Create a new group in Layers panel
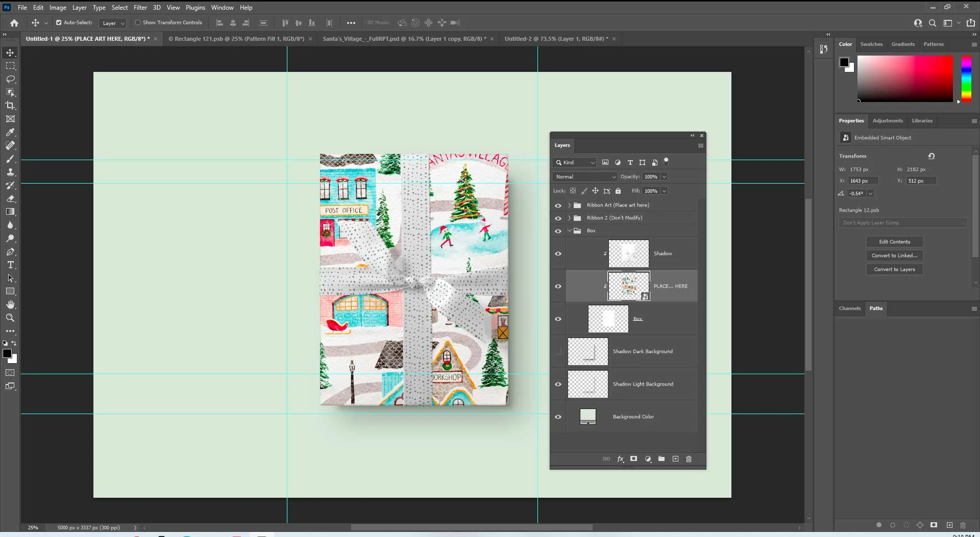This screenshot has width=980, height=537. 661,459
